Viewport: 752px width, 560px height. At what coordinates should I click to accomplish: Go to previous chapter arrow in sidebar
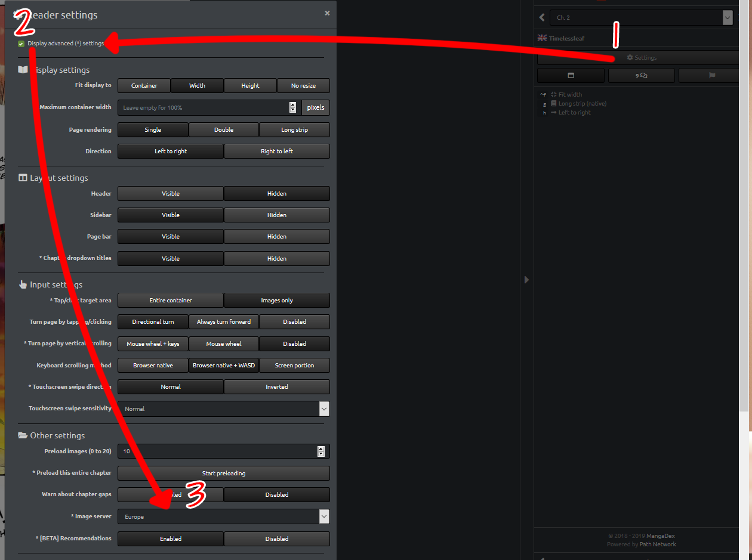(x=542, y=18)
